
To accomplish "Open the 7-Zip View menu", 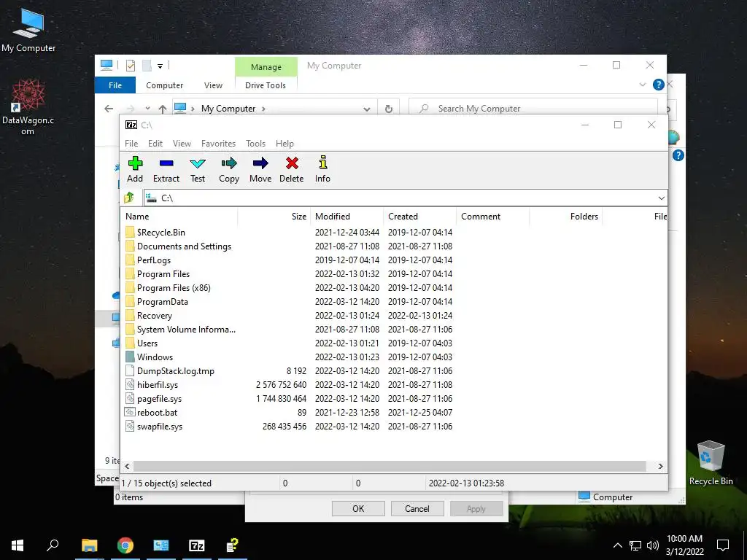I will 182,144.
